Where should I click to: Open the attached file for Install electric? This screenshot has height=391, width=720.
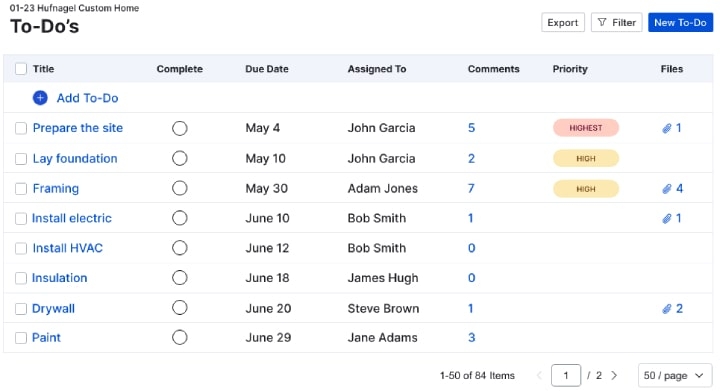coord(671,218)
